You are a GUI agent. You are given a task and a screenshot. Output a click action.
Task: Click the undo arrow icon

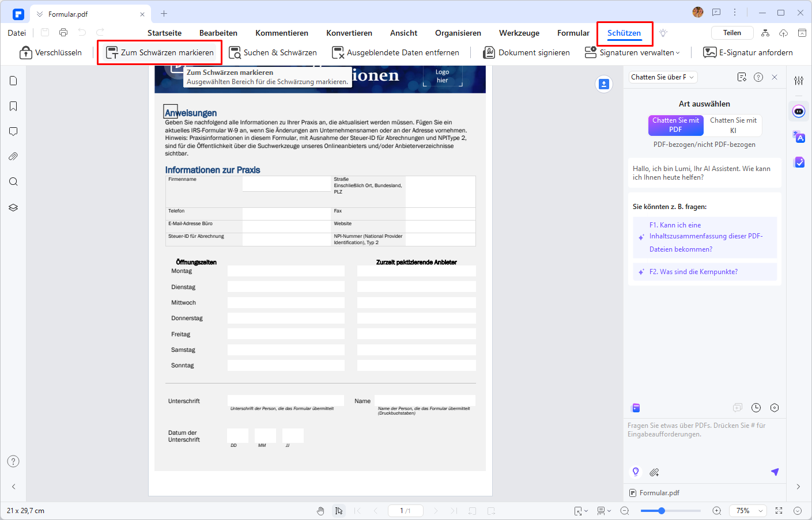click(82, 32)
